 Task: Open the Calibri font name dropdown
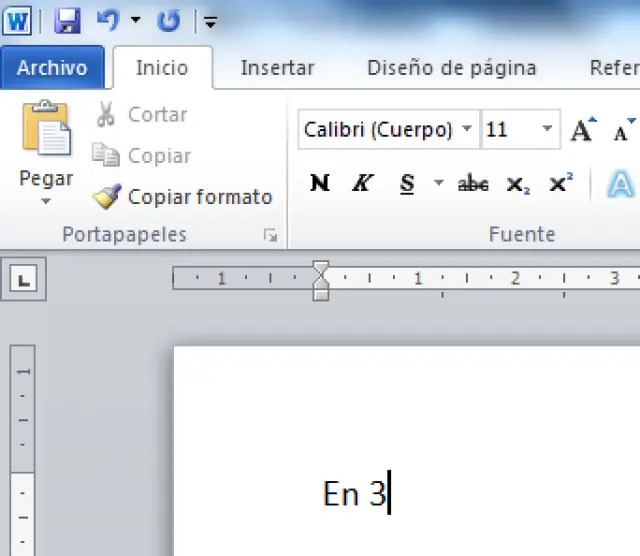click(467, 130)
